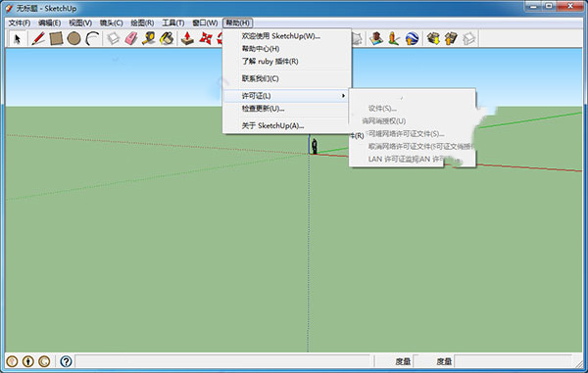Screen dimensions: 588x373
Task: Select the Paint Bucket tool
Action: click(x=167, y=38)
